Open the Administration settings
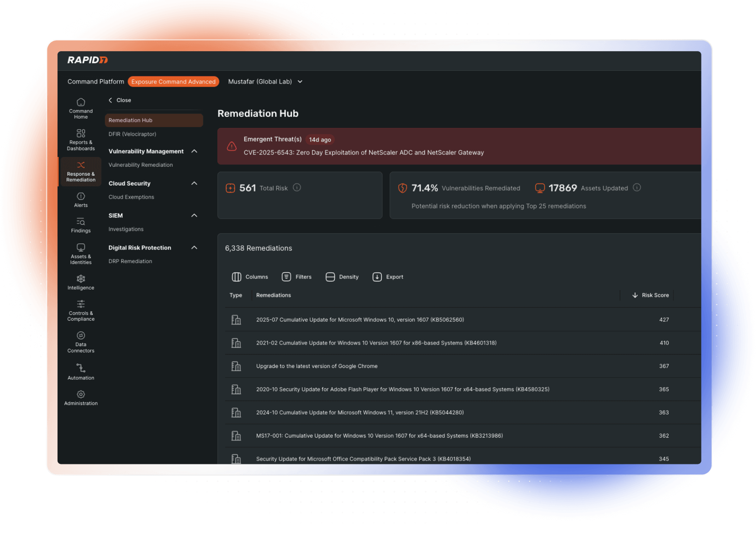The image size is (756, 536). coord(81,398)
